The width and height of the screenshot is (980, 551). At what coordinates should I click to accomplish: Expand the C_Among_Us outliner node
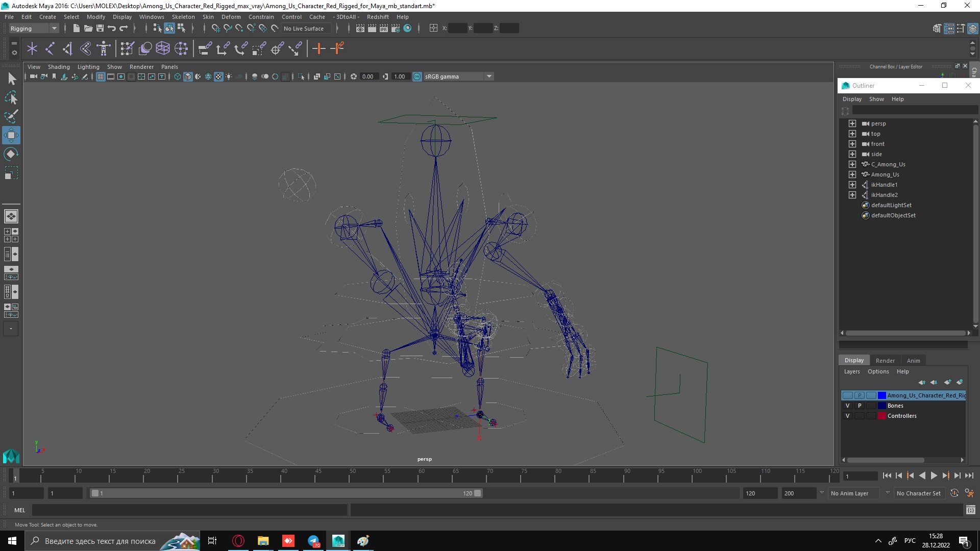pos(852,164)
